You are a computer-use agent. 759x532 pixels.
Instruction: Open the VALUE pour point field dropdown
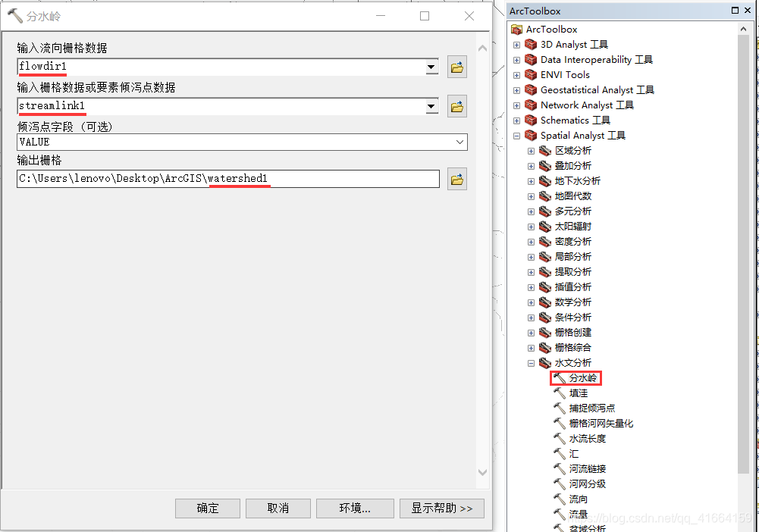point(459,142)
